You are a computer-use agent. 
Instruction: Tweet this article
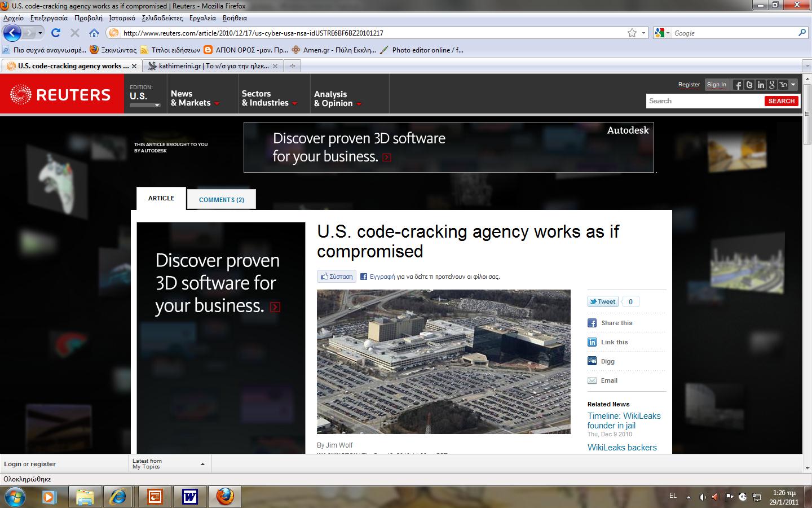[603, 301]
